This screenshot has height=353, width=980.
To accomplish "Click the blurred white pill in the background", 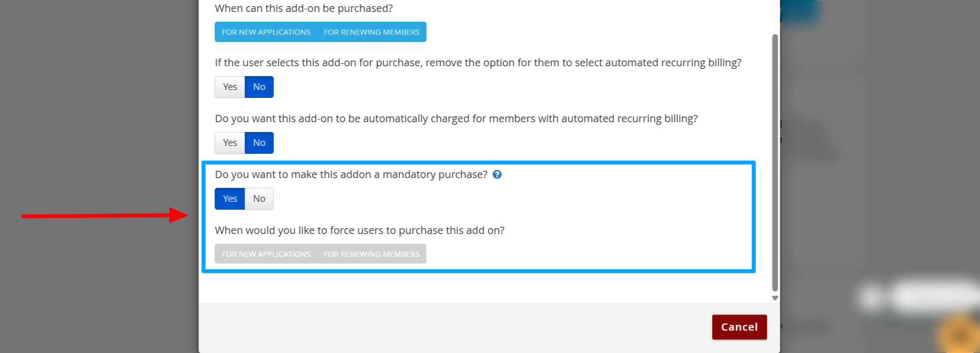I will [x=937, y=296].
